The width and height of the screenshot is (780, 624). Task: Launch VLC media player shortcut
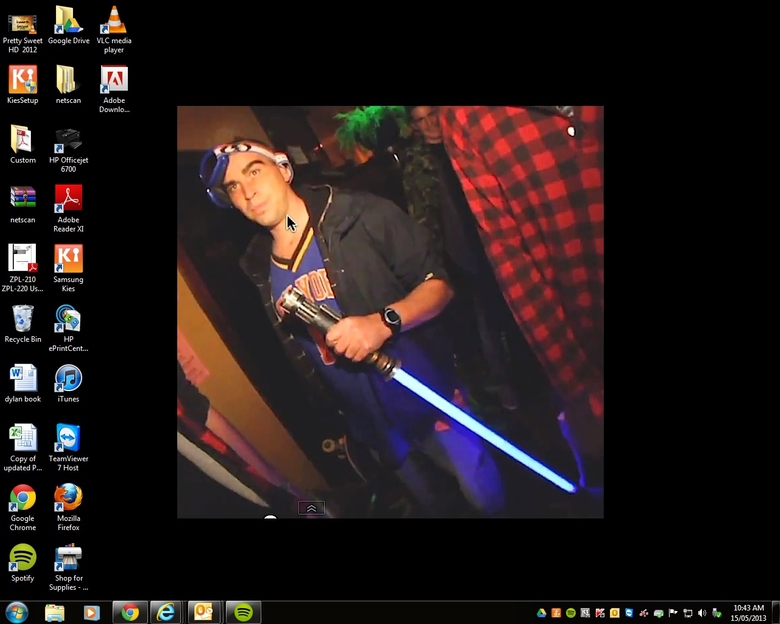pos(114,29)
